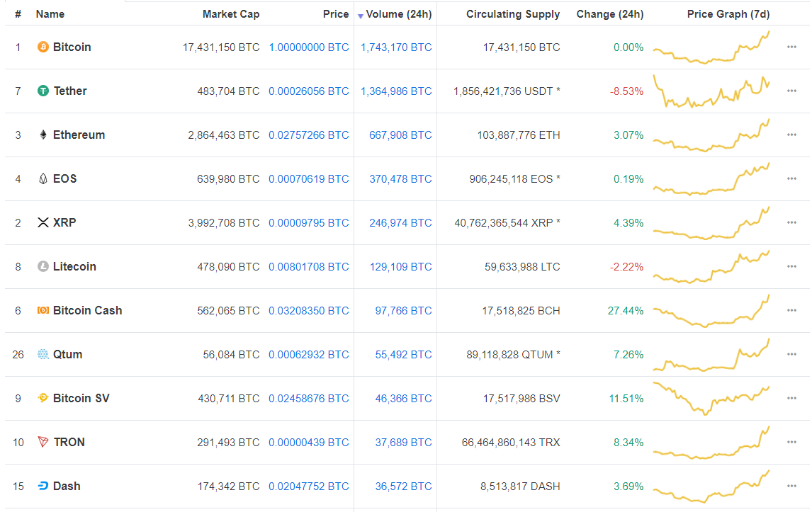Sort the table by Market Cap column
812x512 pixels.
(x=231, y=14)
